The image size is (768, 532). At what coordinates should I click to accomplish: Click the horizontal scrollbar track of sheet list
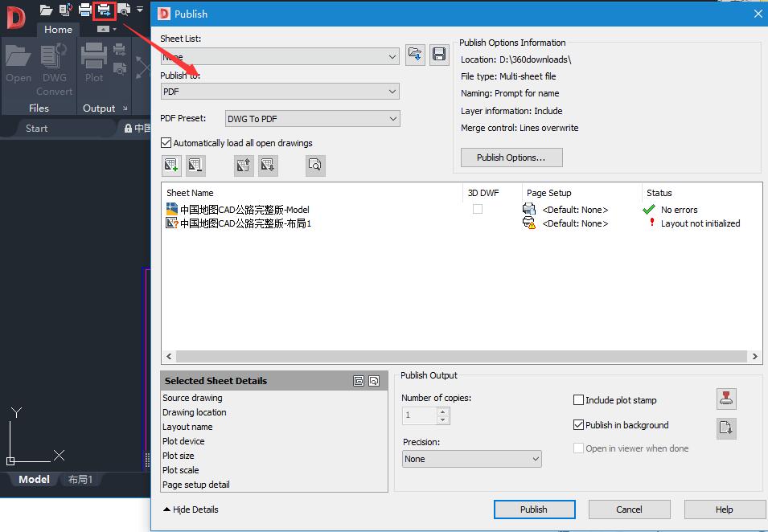(462, 356)
